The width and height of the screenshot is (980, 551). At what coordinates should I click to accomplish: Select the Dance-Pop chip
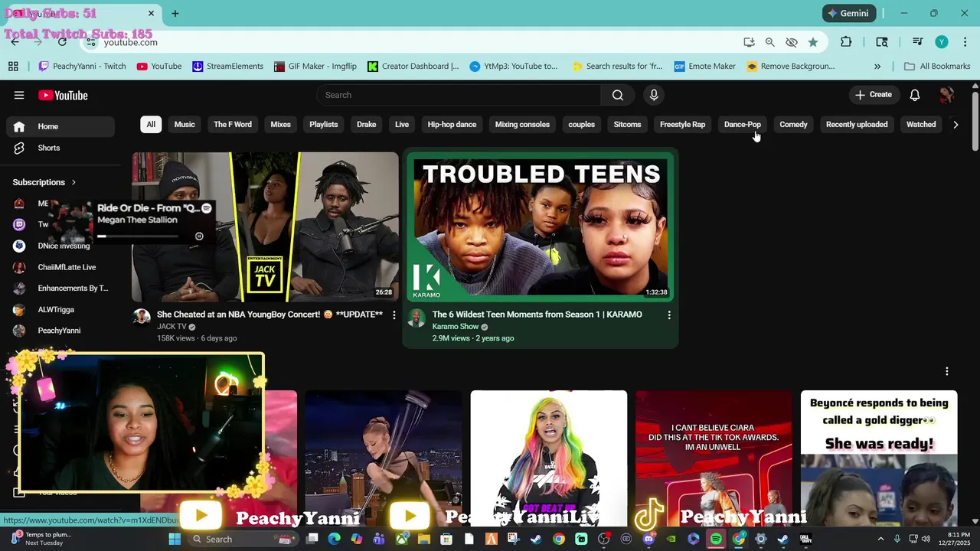pyautogui.click(x=743, y=124)
